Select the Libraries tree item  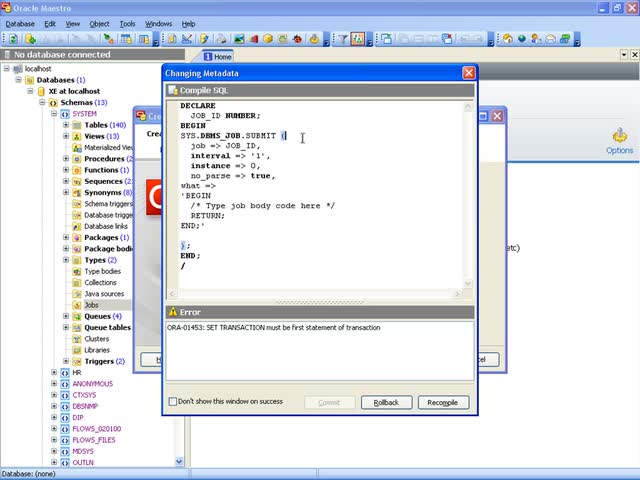97,350
